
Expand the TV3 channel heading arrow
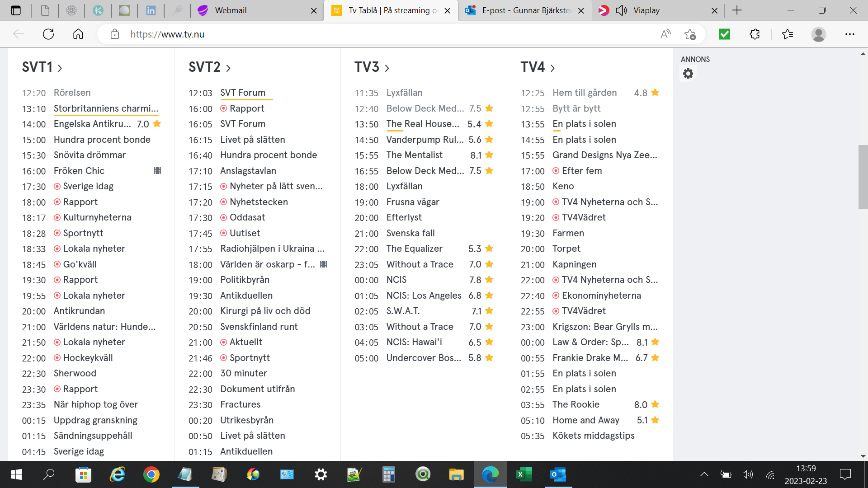point(387,68)
